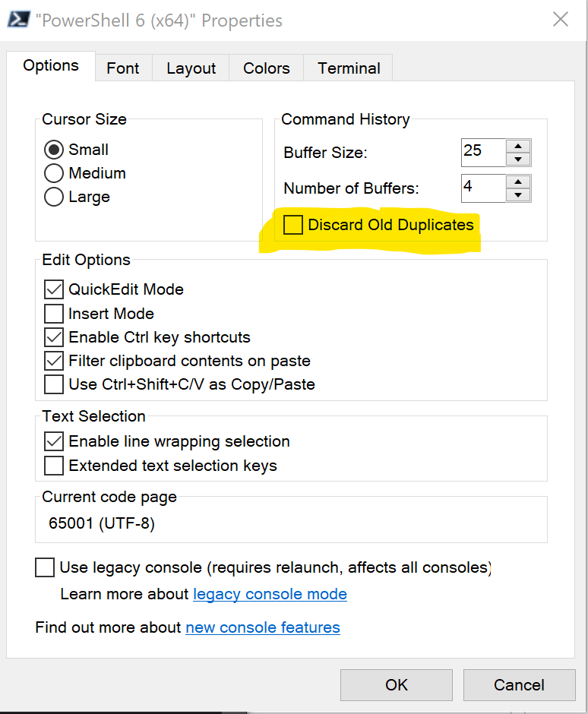Decrease Buffer Size with down arrow
The width and height of the screenshot is (588, 714).
(x=518, y=159)
